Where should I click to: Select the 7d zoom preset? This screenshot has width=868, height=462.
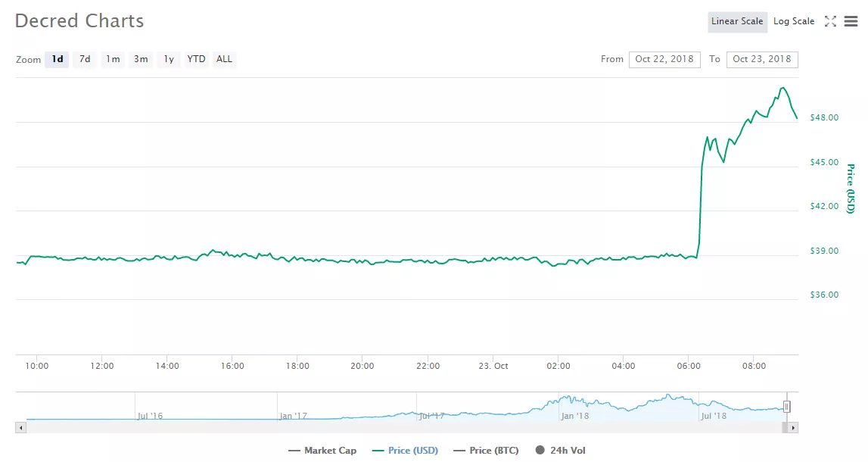pos(85,59)
